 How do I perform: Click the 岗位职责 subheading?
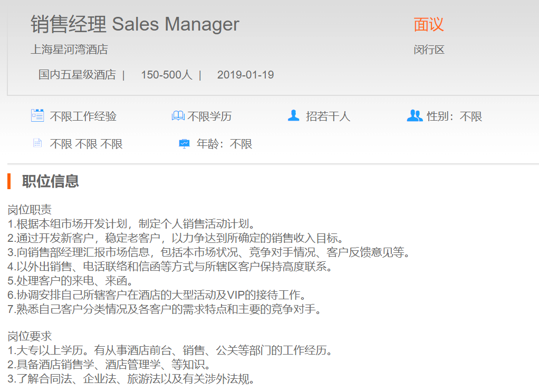[x=30, y=210]
